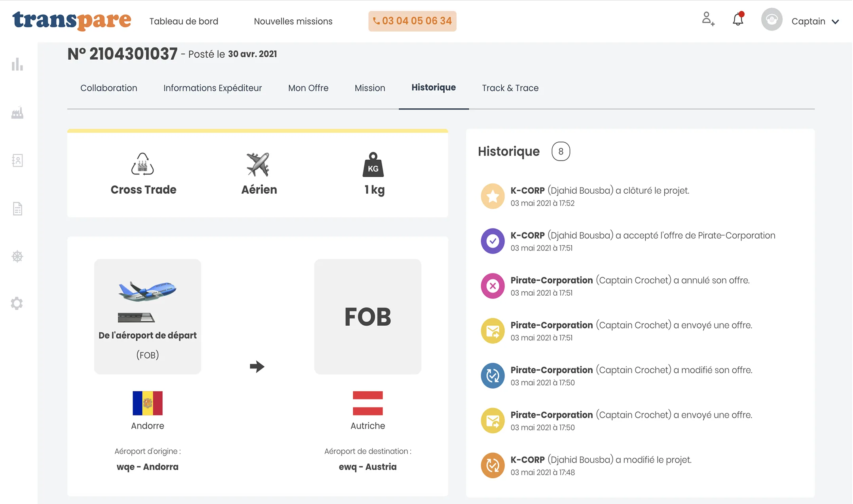Open Nouvelles missions link
853x504 pixels.
(x=293, y=21)
